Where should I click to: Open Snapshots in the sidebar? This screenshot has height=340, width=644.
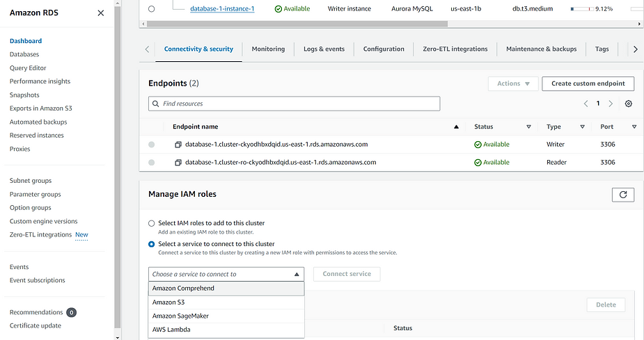[24, 95]
